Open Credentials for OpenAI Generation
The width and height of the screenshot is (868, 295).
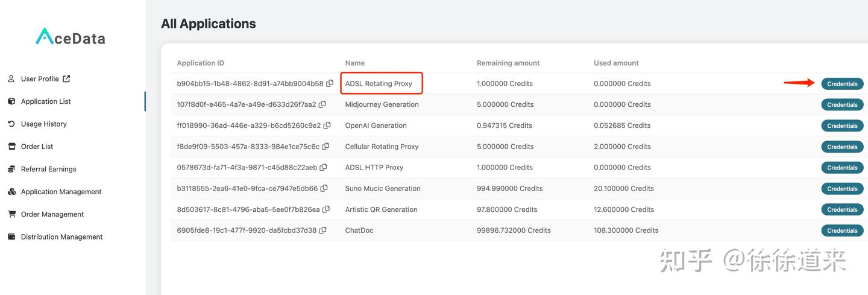[x=842, y=125]
